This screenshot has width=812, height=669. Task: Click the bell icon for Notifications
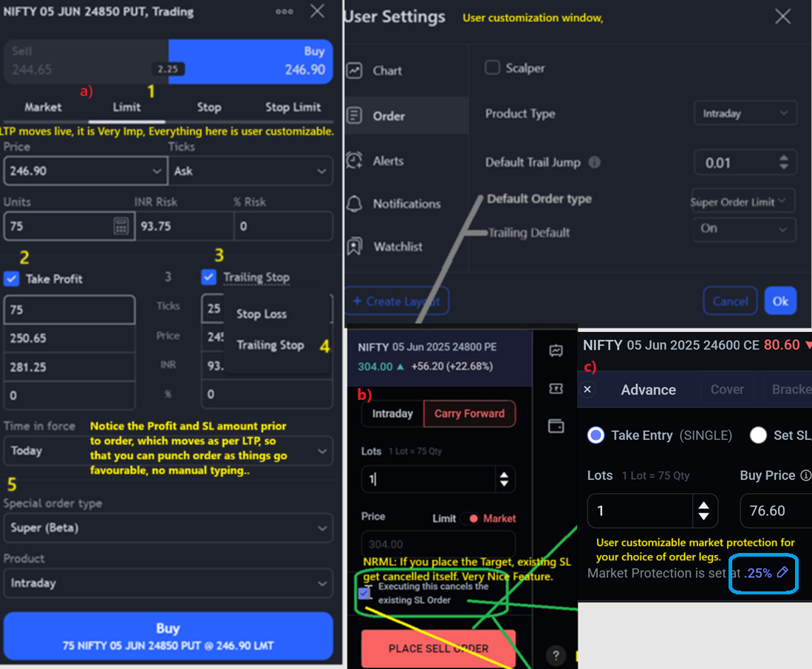point(354,203)
